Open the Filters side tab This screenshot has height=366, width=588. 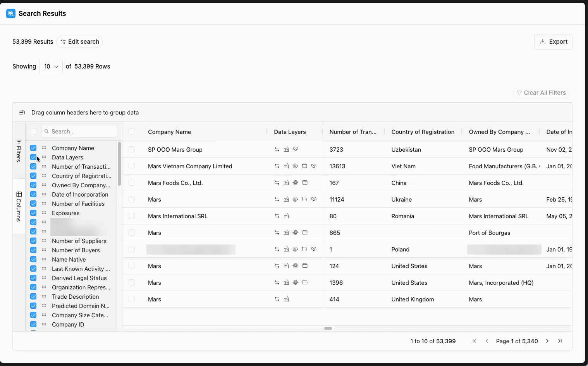point(19,151)
